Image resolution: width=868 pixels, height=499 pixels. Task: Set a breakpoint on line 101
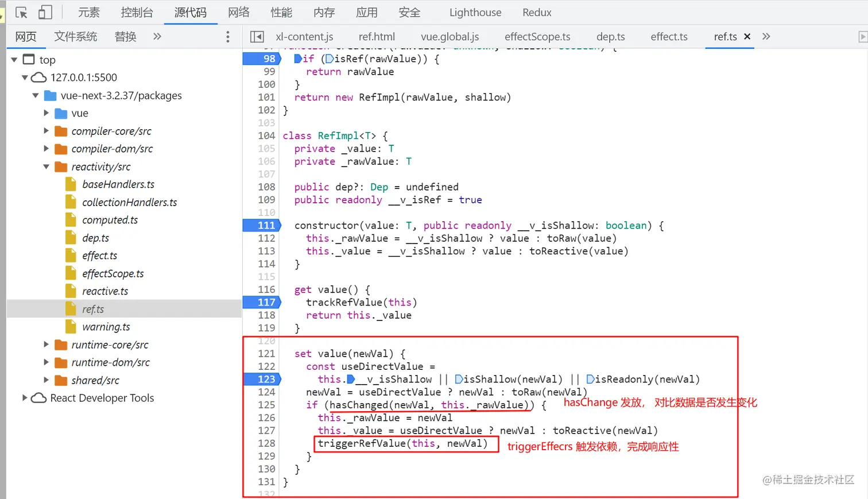[x=266, y=97]
